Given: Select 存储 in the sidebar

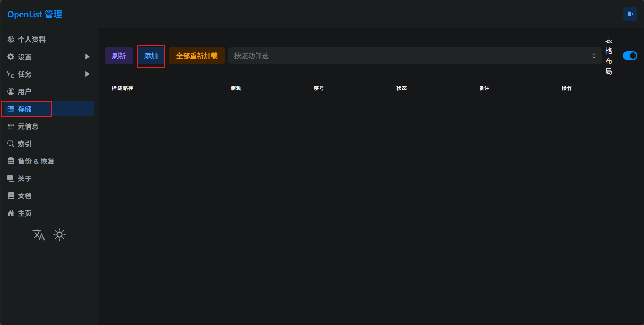Looking at the screenshot, I should pyautogui.click(x=25, y=109).
